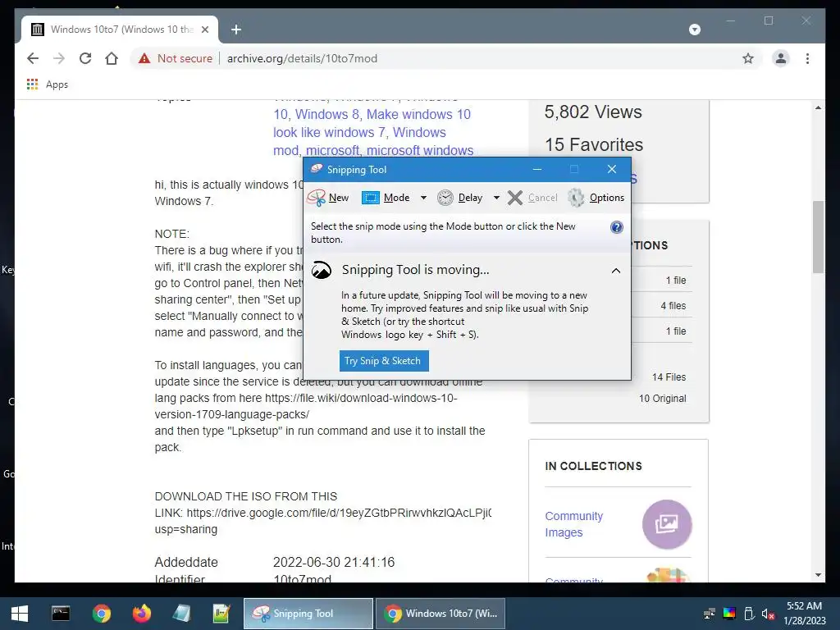This screenshot has width=840, height=630.
Task: Click the colorful display tray icon
Action: (x=729, y=614)
